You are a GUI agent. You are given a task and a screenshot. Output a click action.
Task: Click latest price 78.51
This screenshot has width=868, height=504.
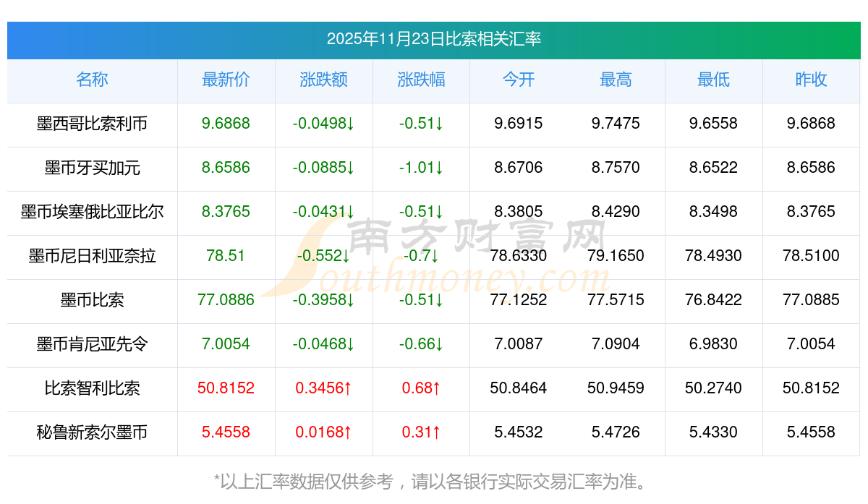tap(226, 256)
